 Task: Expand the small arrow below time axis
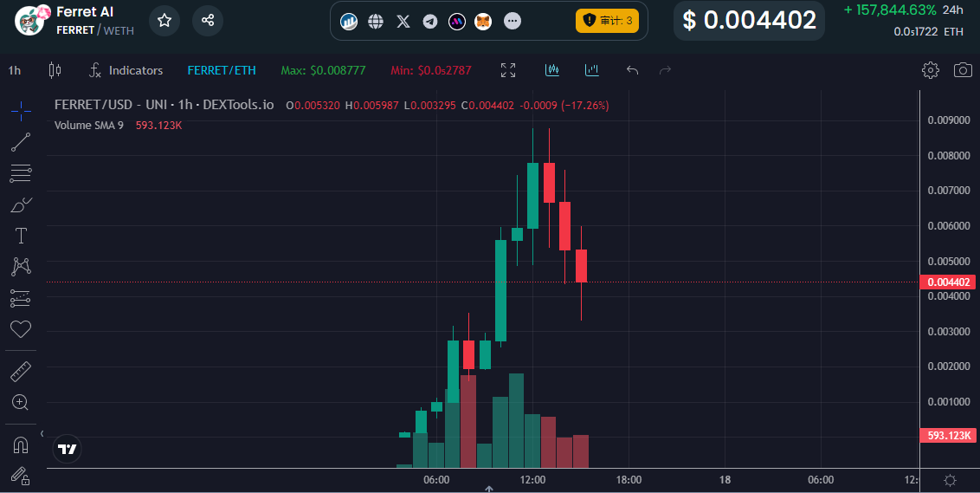coord(489,489)
